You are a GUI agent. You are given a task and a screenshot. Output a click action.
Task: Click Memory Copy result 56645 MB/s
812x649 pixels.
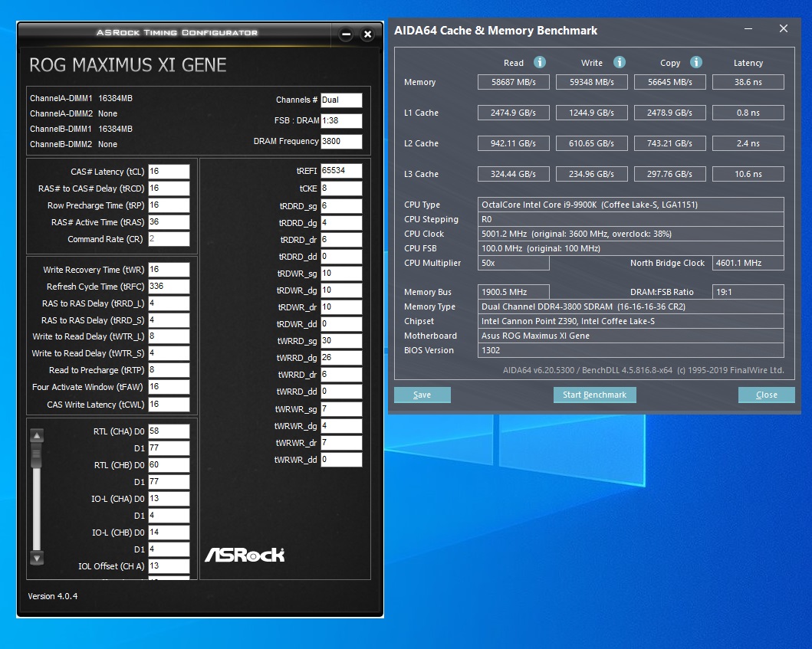(x=669, y=82)
